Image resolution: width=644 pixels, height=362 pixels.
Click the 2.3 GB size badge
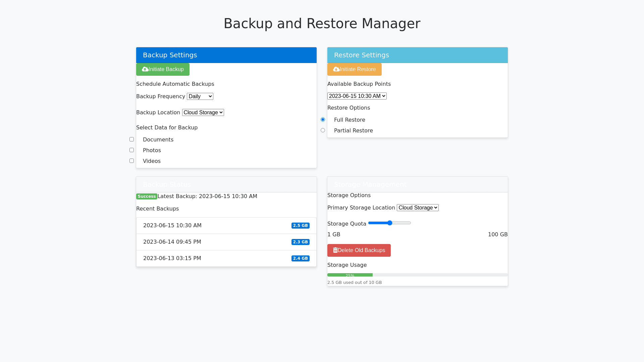[300, 242]
